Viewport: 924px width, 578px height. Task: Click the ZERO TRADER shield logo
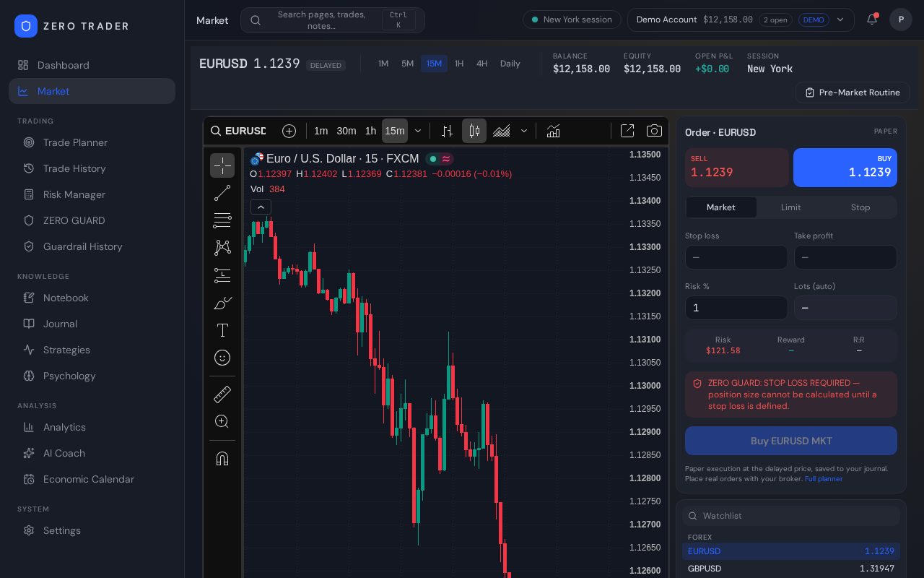point(26,26)
